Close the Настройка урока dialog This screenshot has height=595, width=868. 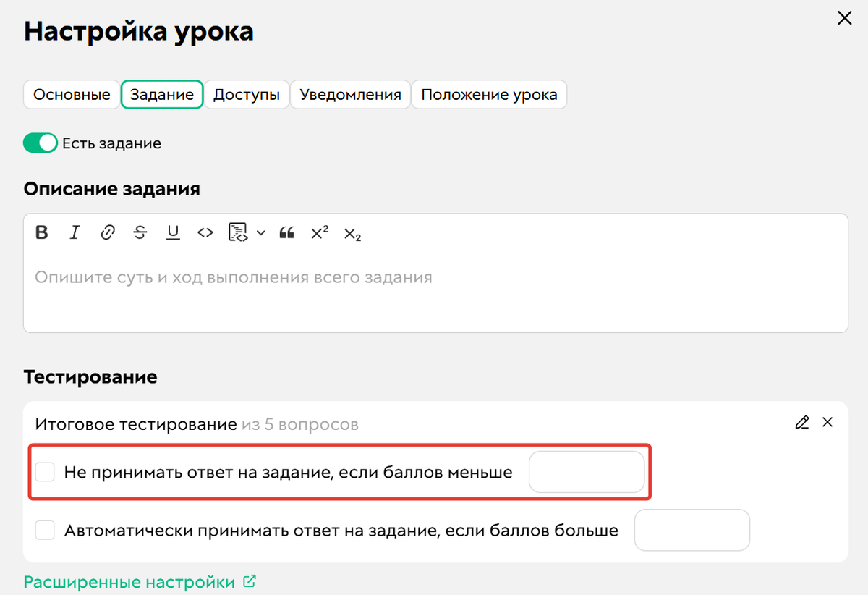[844, 19]
